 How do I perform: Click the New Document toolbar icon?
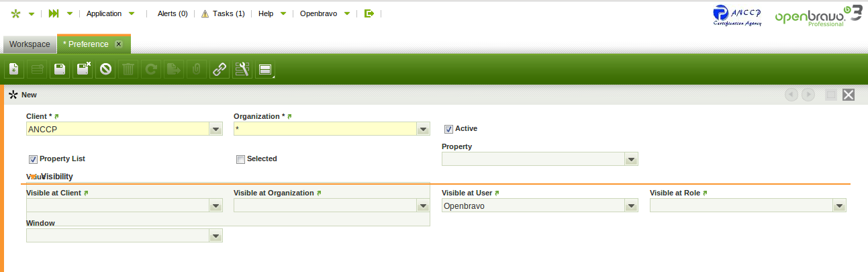tap(14, 69)
